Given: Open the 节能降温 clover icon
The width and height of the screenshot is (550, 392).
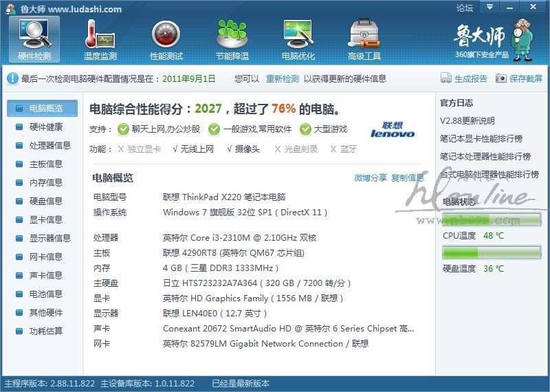Looking at the screenshot, I should coord(232,39).
